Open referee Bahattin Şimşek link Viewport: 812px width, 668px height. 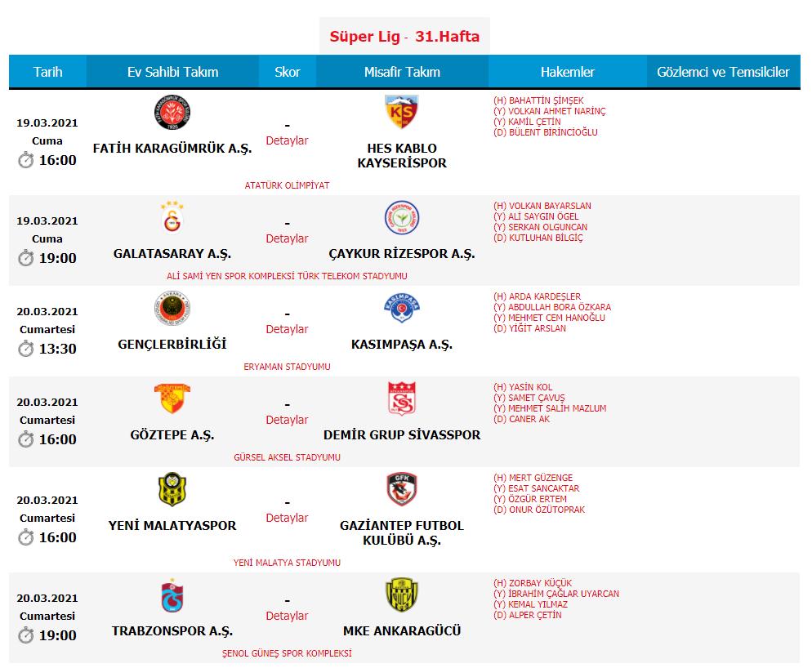click(546, 100)
